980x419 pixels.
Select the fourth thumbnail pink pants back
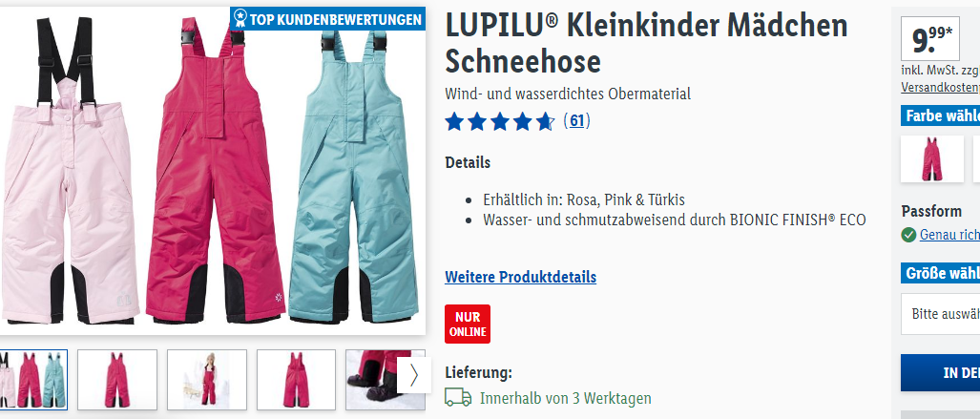click(x=296, y=380)
